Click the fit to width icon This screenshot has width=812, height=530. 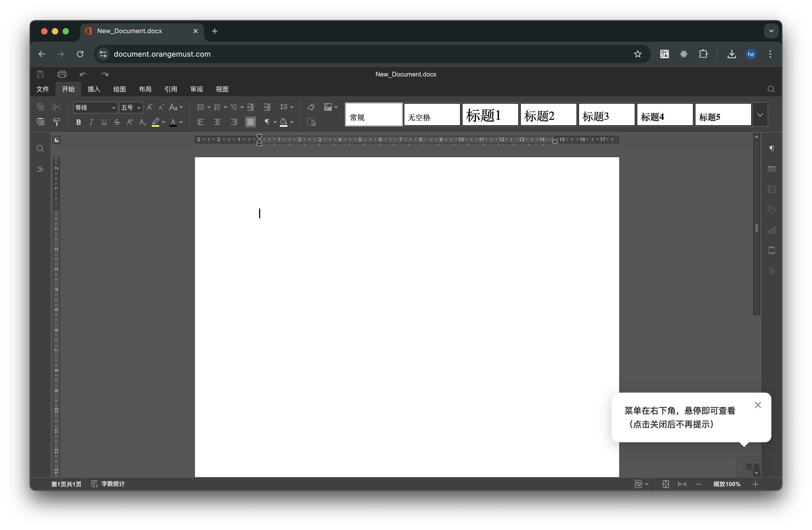click(x=682, y=484)
